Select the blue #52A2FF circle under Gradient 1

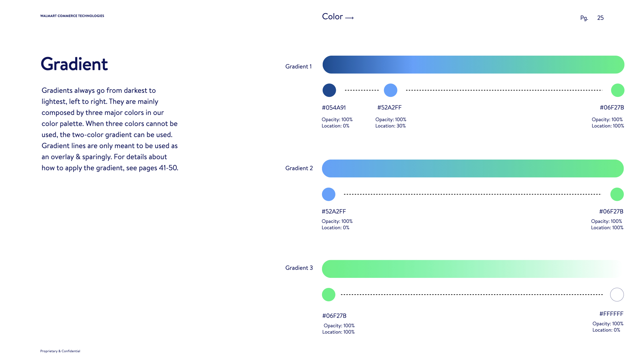pyautogui.click(x=390, y=90)
